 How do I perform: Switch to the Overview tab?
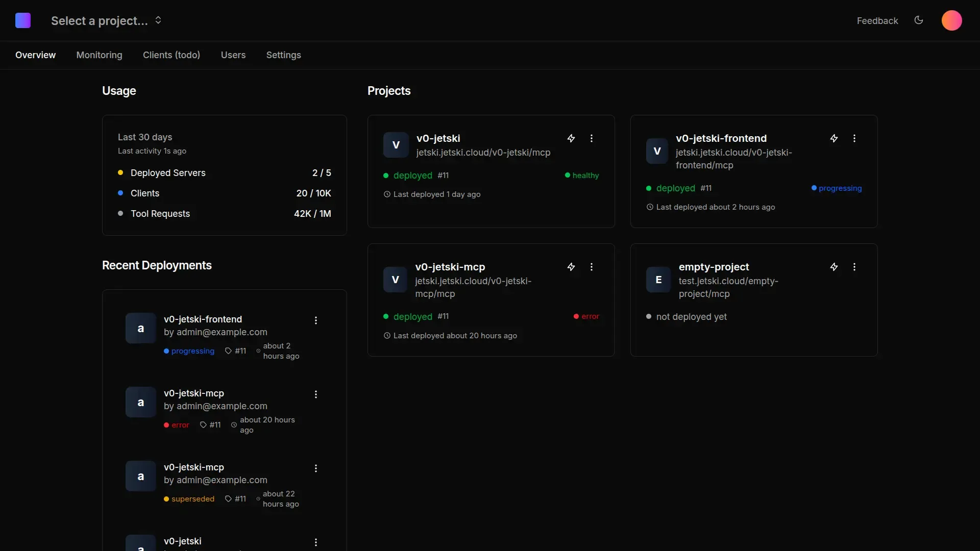[x=35, y=55]
